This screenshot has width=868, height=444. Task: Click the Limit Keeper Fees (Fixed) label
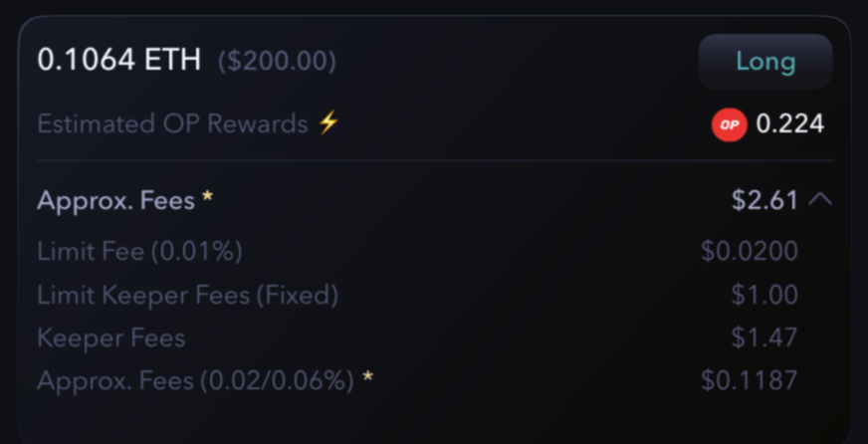[x=187, y=295]
